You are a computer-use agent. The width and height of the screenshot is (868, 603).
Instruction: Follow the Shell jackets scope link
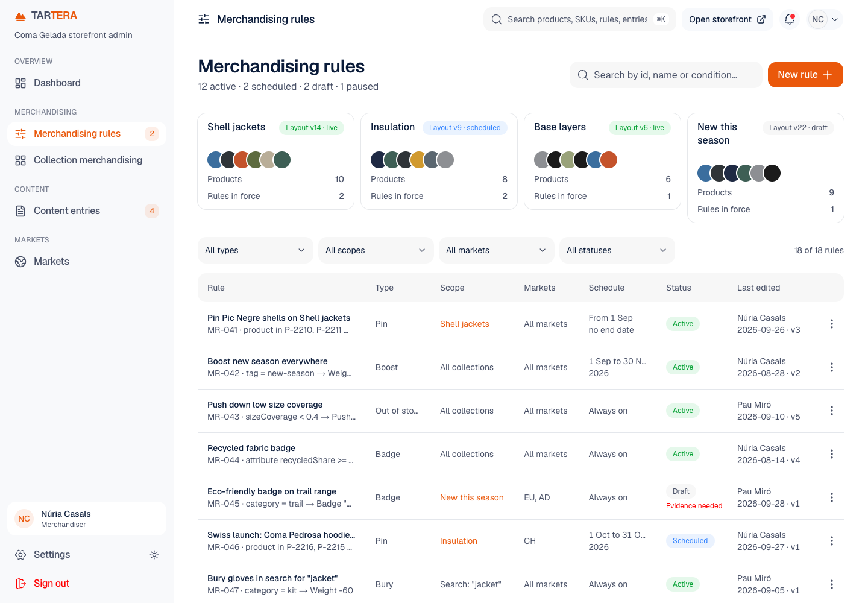coord(465,324)
